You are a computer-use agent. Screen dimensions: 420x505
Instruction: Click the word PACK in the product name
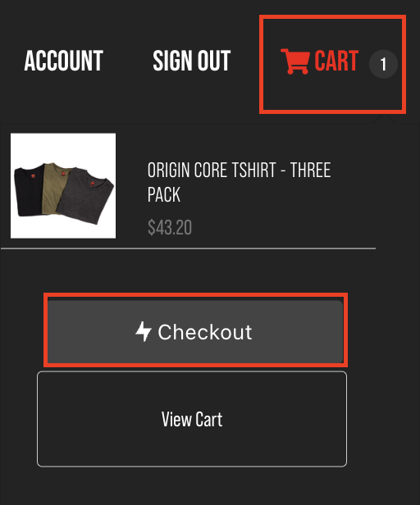coord(164,194)
